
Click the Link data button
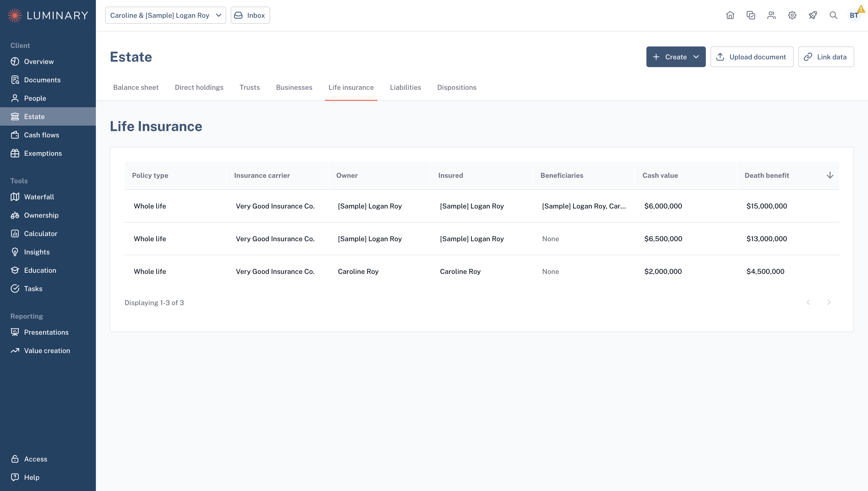point(826,57)
